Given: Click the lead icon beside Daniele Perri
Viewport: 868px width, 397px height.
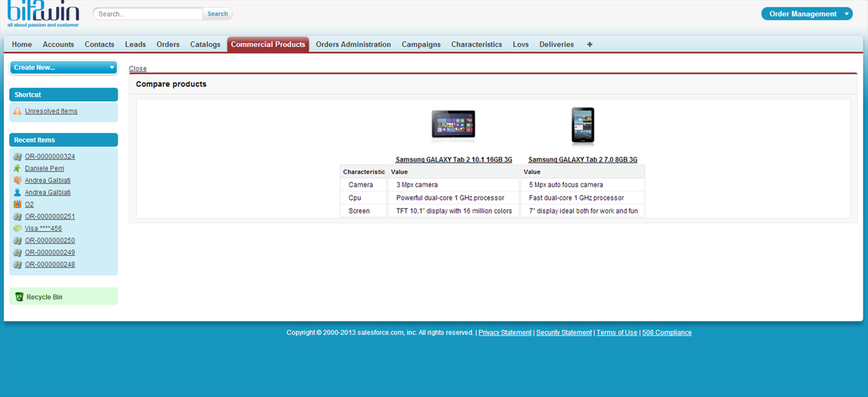Looking at the screenshot, I should click(x=17, y=169).
